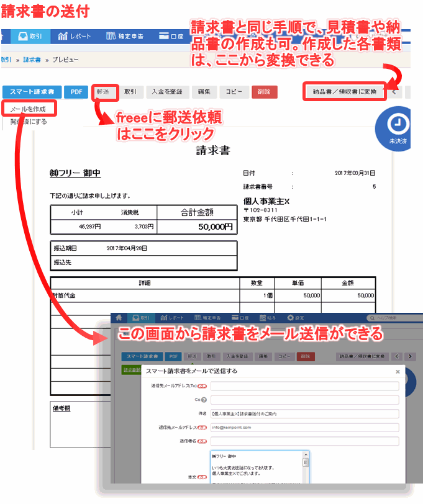Screen dimensions: 423x504
Task: Open 口座 tab in upper navigation bar
Action: pos(171,37)
